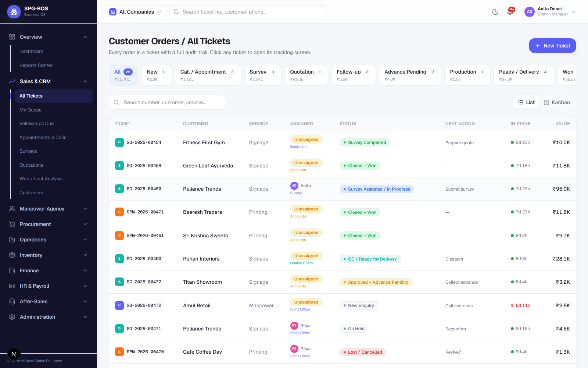Focus the top ticket search field
The image size is (588, 368).
pyautogui.click(x=247, y=12)
